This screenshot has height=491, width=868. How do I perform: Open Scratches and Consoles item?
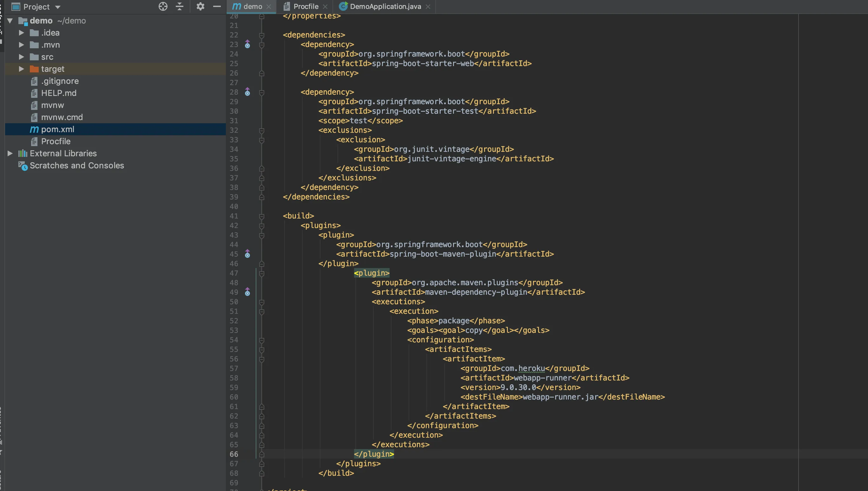(x=77, y=165)
